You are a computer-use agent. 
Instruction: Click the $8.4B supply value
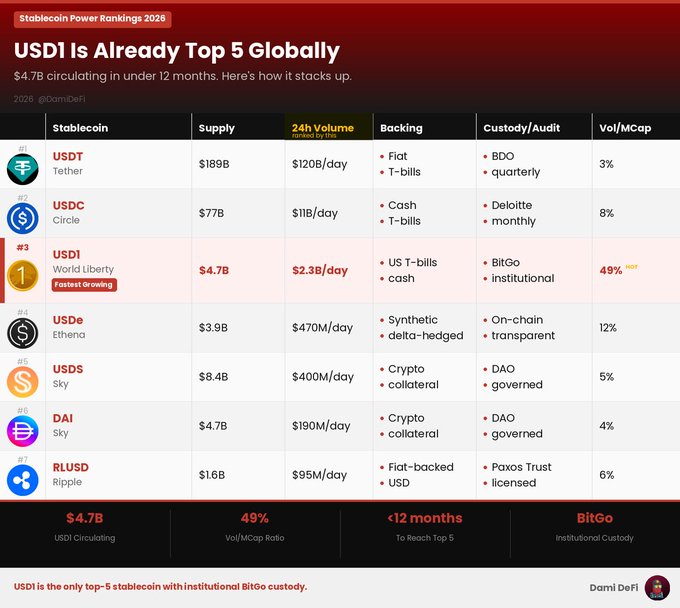coord(213,376)
